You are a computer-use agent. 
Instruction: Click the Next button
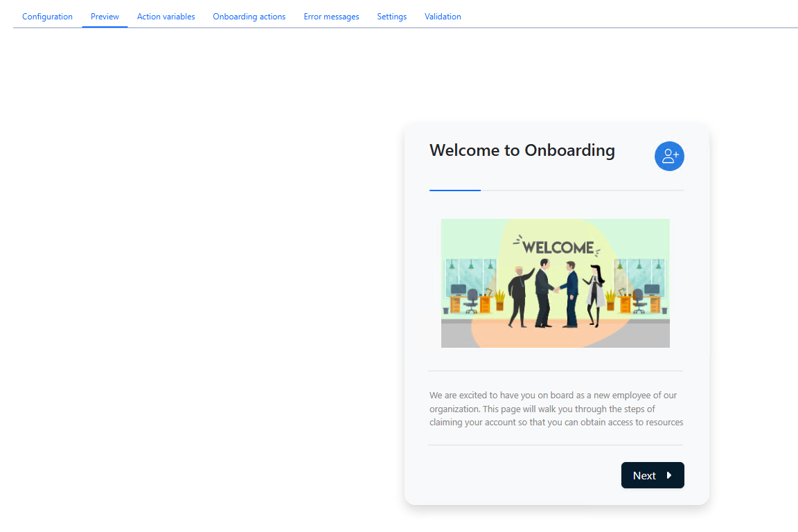point(653,475)
